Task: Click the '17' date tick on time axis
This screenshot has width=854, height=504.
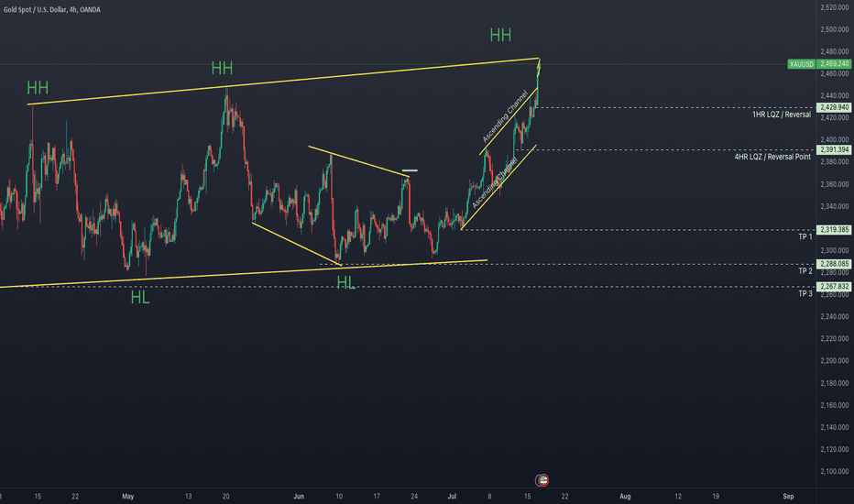Action: point(377,497)
